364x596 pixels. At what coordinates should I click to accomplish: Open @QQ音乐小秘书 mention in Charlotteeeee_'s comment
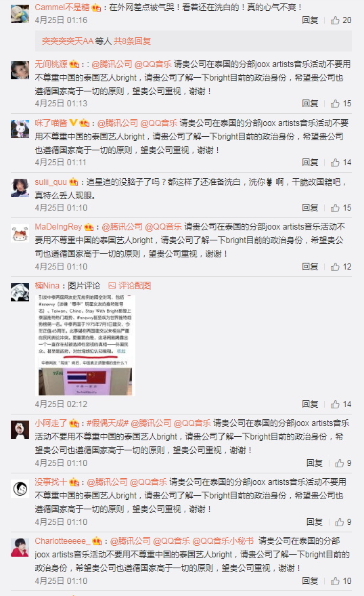click(223, 541)
